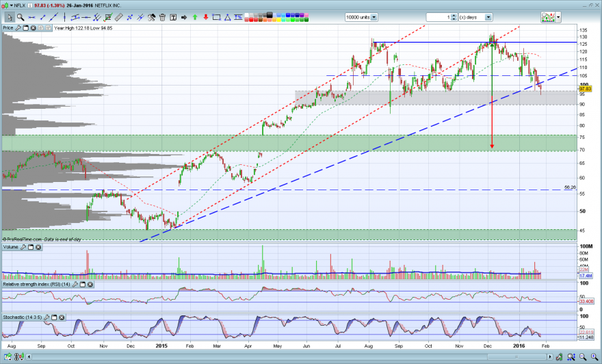Close the Stochastic indicator panel
Screen dimensions: 602x364
point(62,317)
